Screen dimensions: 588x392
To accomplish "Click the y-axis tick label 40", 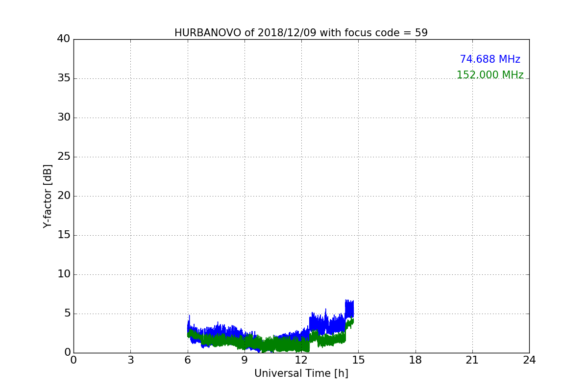I will tap(64, 39).
